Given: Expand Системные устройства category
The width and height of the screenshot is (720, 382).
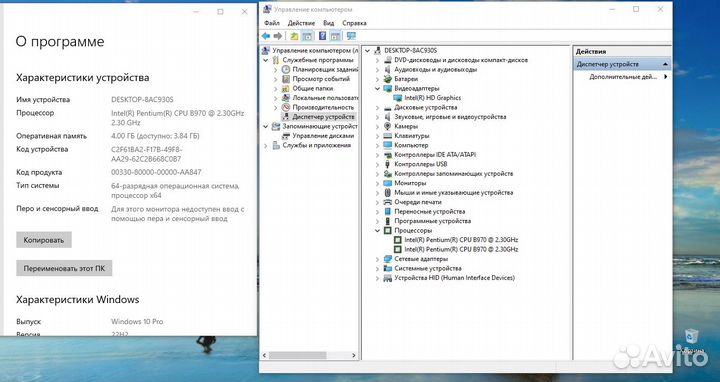Looking at the screenshot, I should [377, 269].
